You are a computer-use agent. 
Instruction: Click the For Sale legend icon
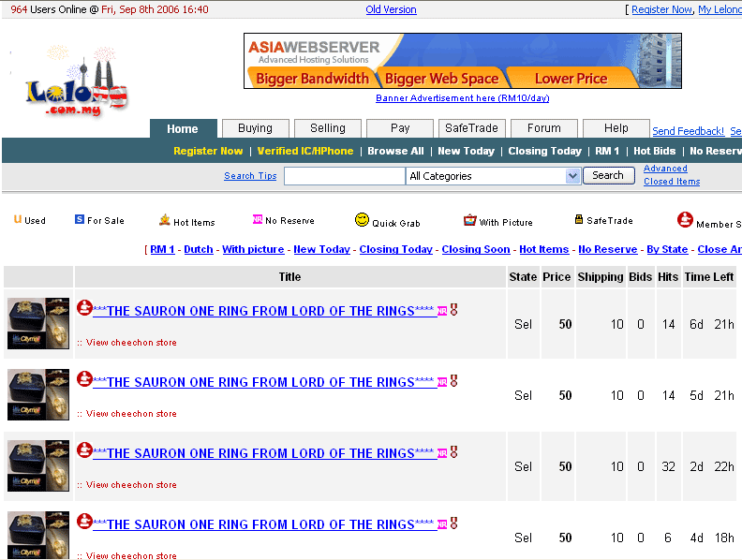pyautogui.click(x=80, y=219)
